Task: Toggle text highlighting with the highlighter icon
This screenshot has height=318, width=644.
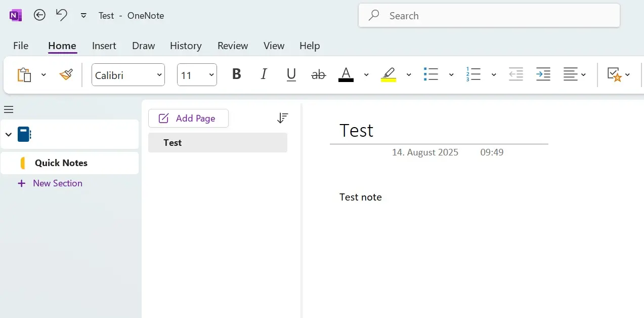Action: point(389,74)
